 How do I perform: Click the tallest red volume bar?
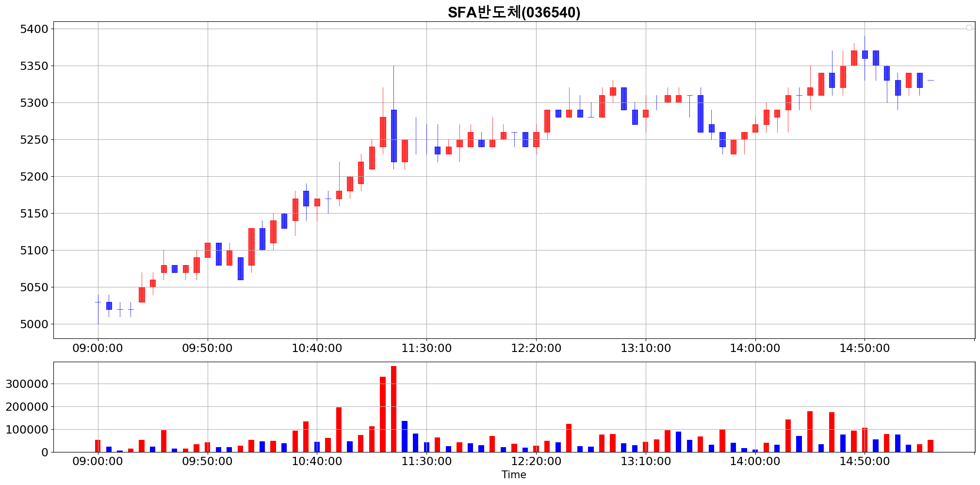[x=393, y=409]
